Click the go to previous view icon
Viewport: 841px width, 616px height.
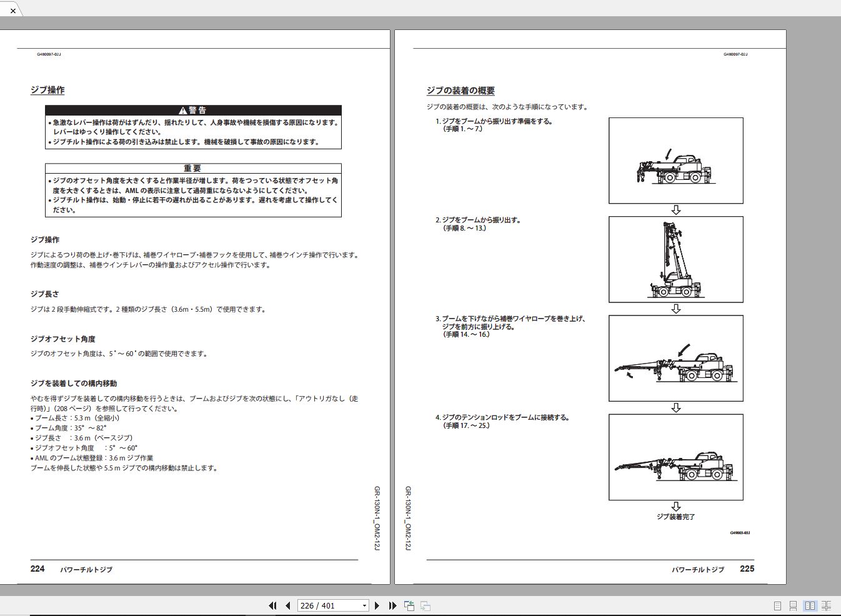point(409,605)
